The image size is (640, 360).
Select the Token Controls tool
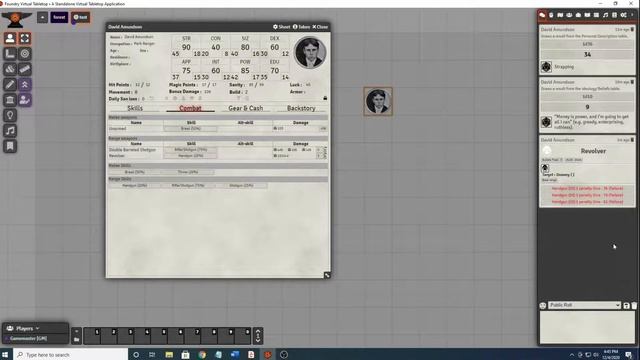(x=10, y=38)
